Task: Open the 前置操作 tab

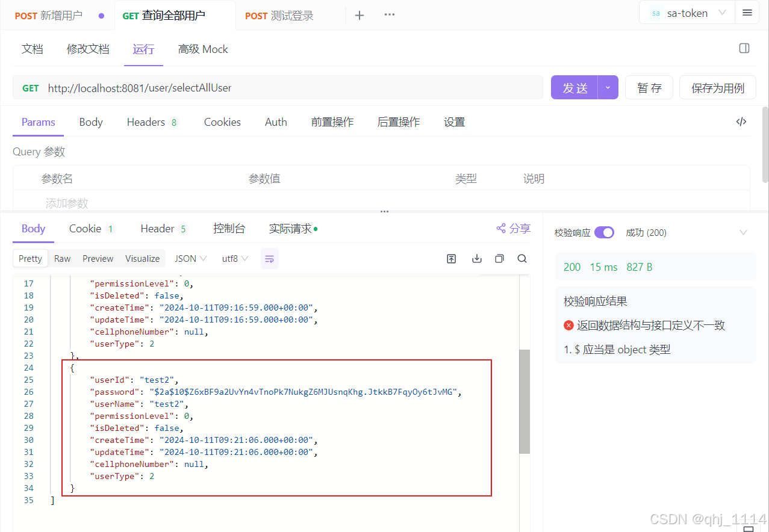Action: 332,122
